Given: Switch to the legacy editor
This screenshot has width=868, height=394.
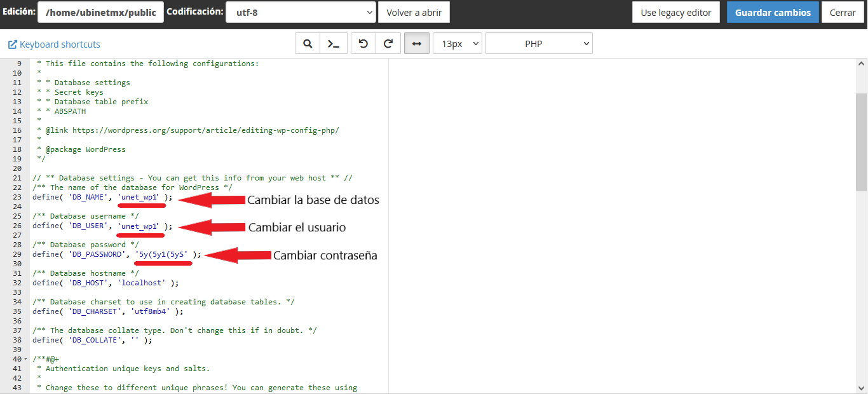Looking at the screenshot, I should [x=676, y=12].
